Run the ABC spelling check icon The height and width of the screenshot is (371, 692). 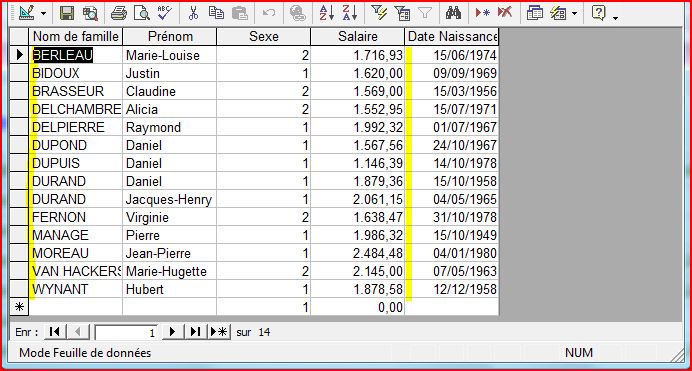tap(165, 13)
